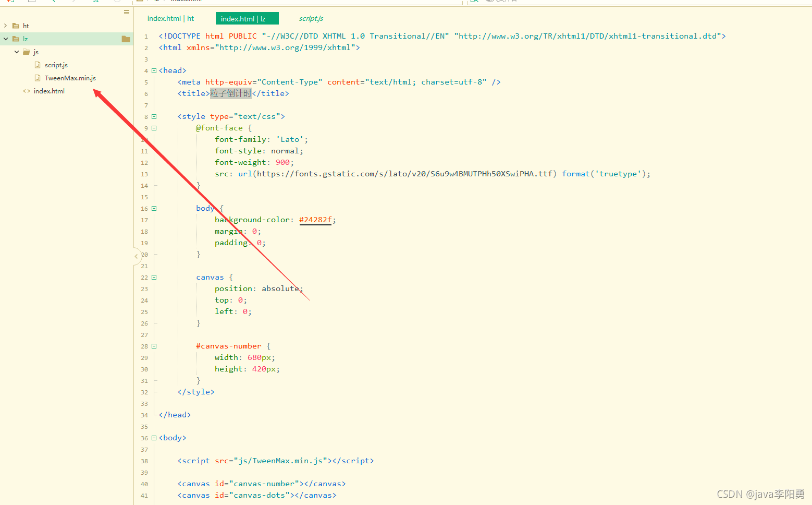
Task: Click the 'font-style: normal' declaration
Action: click(x=259, y=151)
